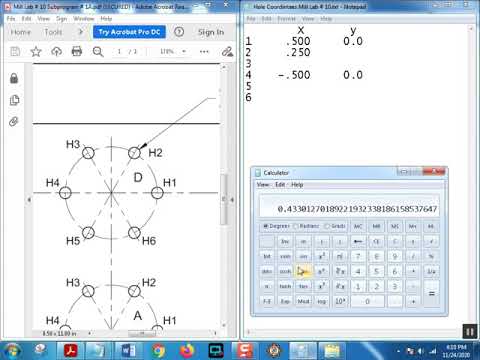Open more tools ellipsis in Acrobat toolbar
480x360 pixels.
204,51
